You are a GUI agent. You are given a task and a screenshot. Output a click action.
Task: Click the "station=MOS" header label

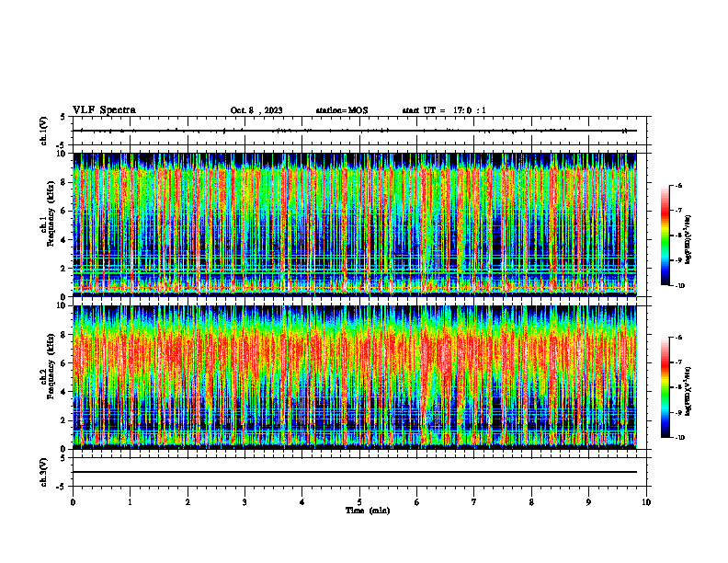pyautogui.click(x=342, y=110)
